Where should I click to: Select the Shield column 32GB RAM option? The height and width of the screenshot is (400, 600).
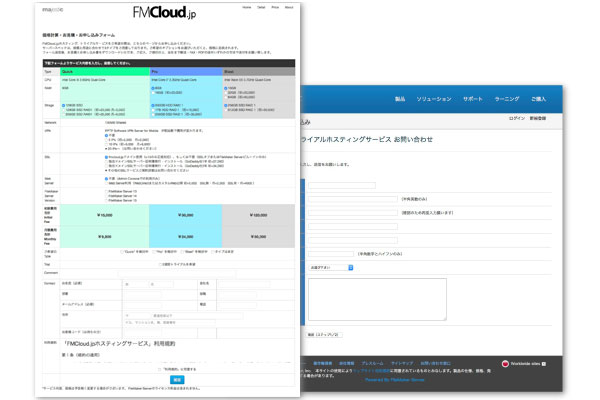(226, 93)
